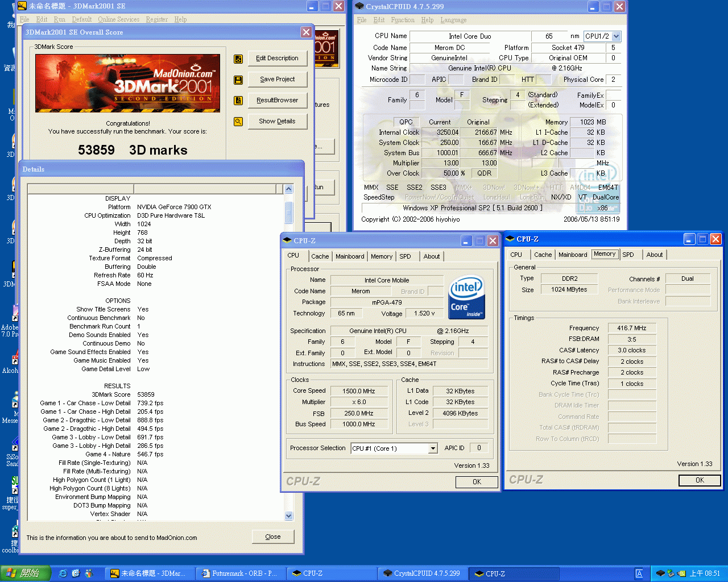Click the Show Details button

pyautogui.click(x=277, y=122)
